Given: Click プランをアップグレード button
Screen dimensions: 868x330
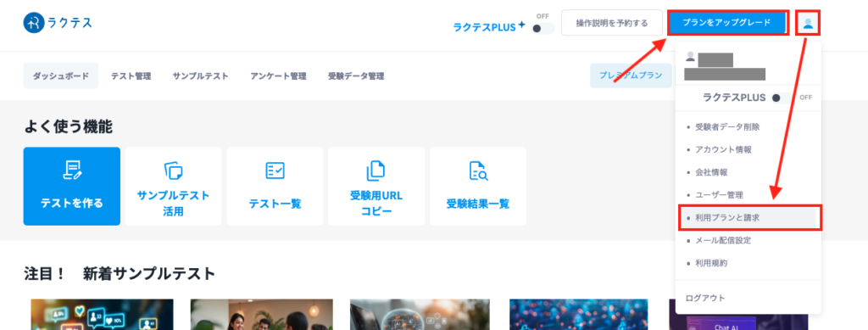Looking at the screenshot, I should click(726, 23).
